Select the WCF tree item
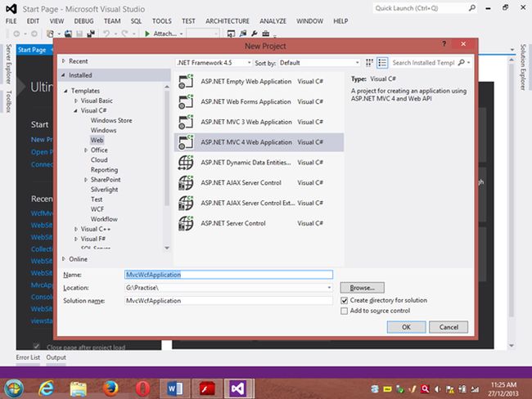The width and height of the screenshot is (532, 399). (x=97, y=209)
